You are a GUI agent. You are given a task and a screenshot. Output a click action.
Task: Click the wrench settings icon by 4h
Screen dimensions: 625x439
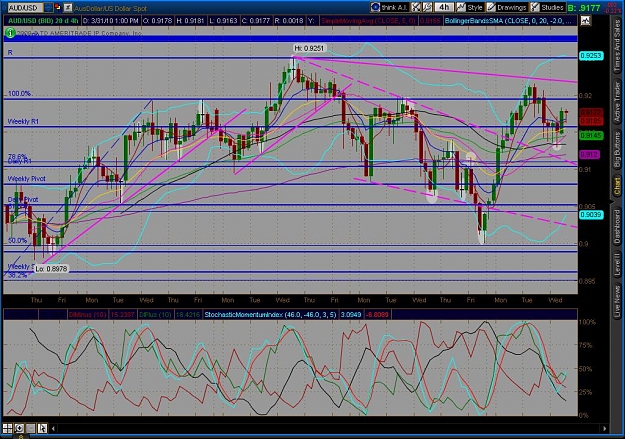pos(427,7)
